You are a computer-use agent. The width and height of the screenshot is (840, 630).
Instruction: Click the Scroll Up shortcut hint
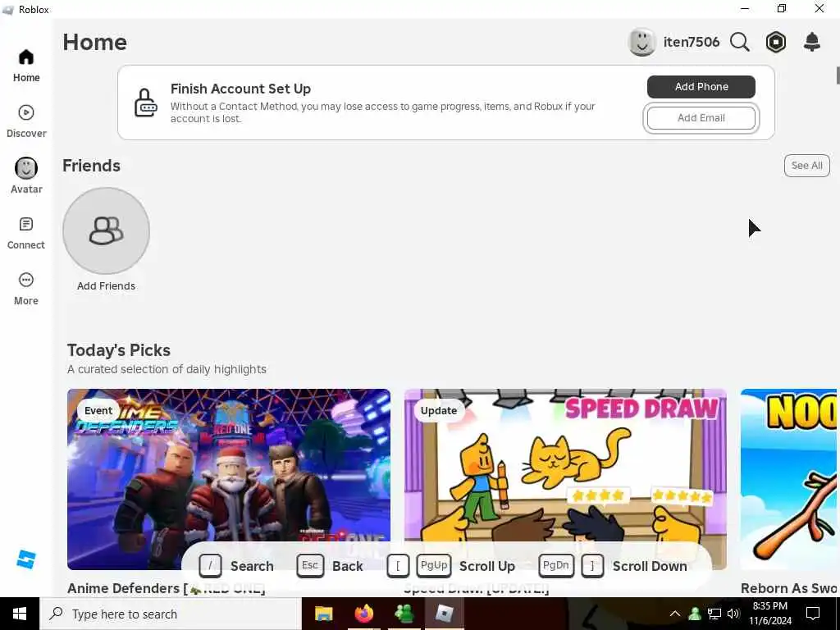click(x=450, y=566)
